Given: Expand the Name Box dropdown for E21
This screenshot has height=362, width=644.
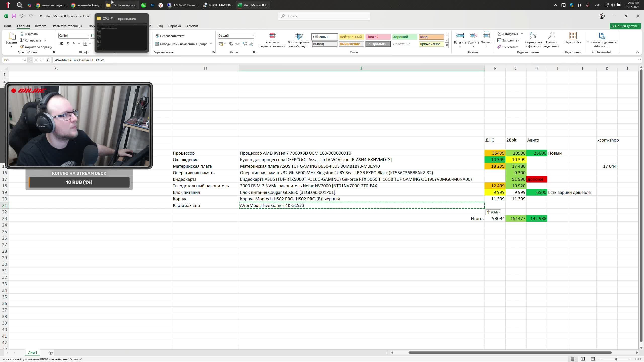Looking at the screenshot, I should [24, 60].
